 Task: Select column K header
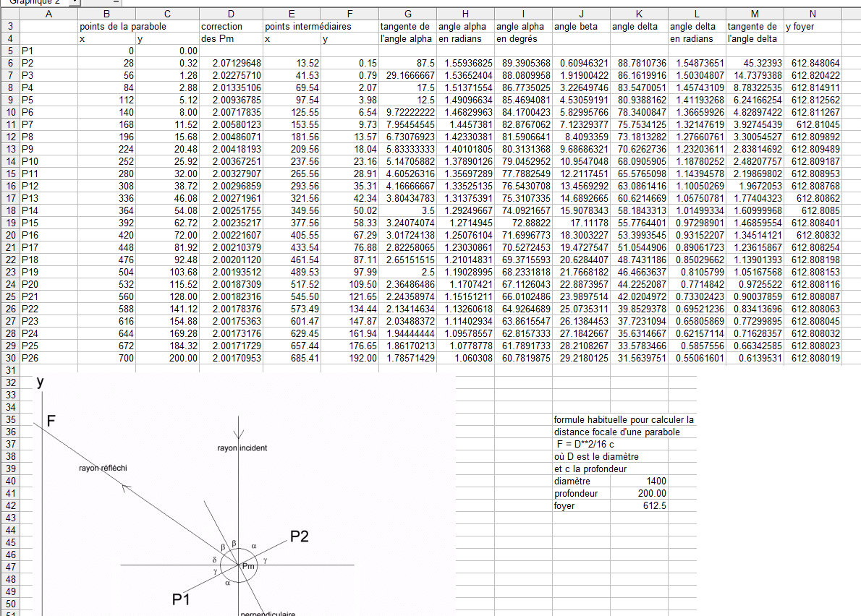639,14
